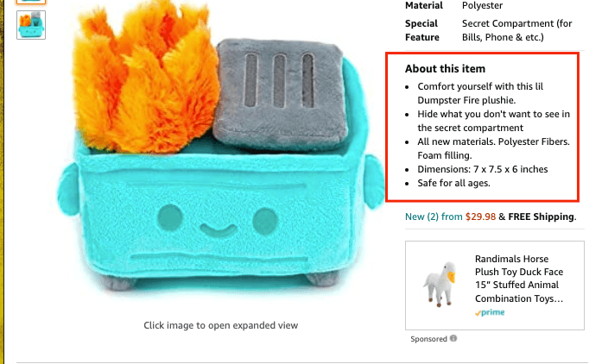Open the New (2) from offers link
Image resolution: width=602 pixels, height=364 pixels.
(x=434, y=217)
